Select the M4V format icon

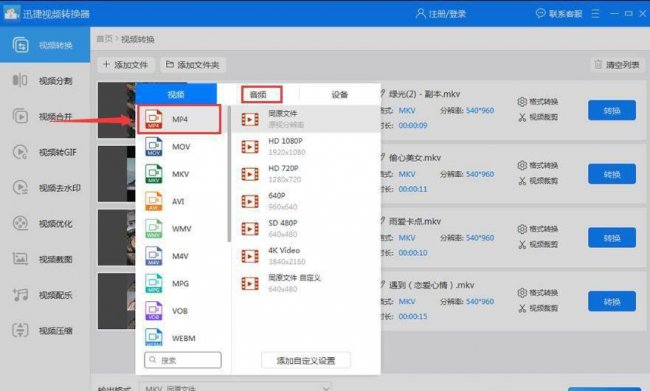point(153,256)
